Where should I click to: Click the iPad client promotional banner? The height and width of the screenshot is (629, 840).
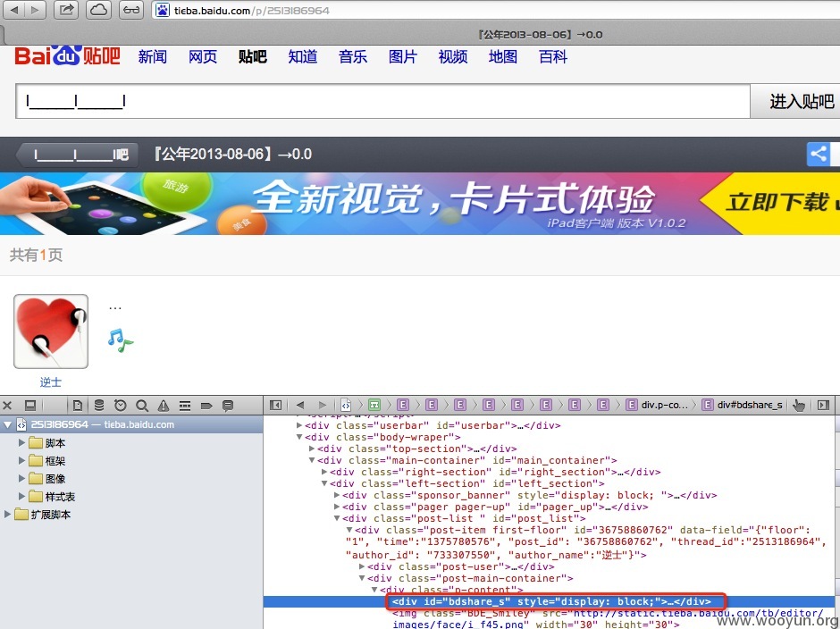coord(420,204)
